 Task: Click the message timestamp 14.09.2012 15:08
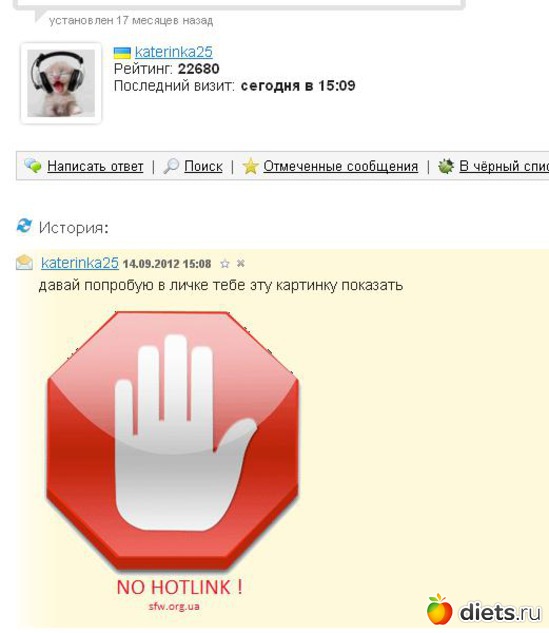167,264
